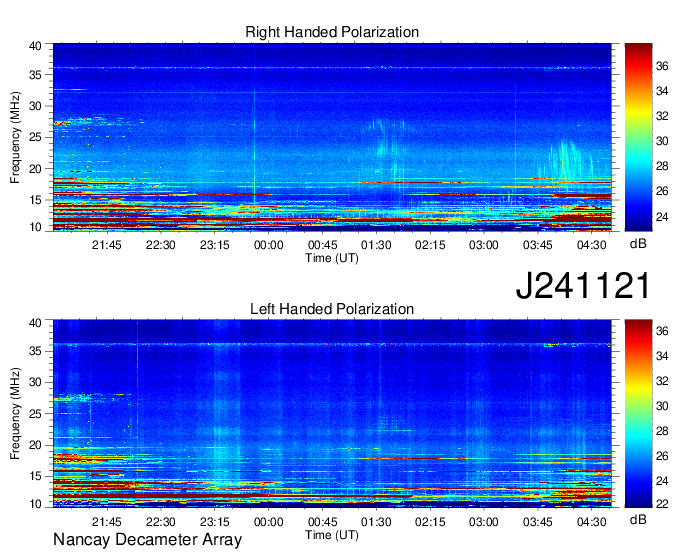
Task: Click the bottom plot's 'Time (UT)' axis label
Action: 332,535
